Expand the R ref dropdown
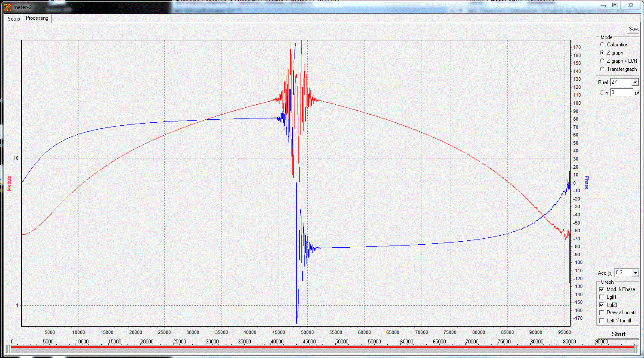Image resolution: width=644 pixels, height=358 pixels. tap(635, 82)
